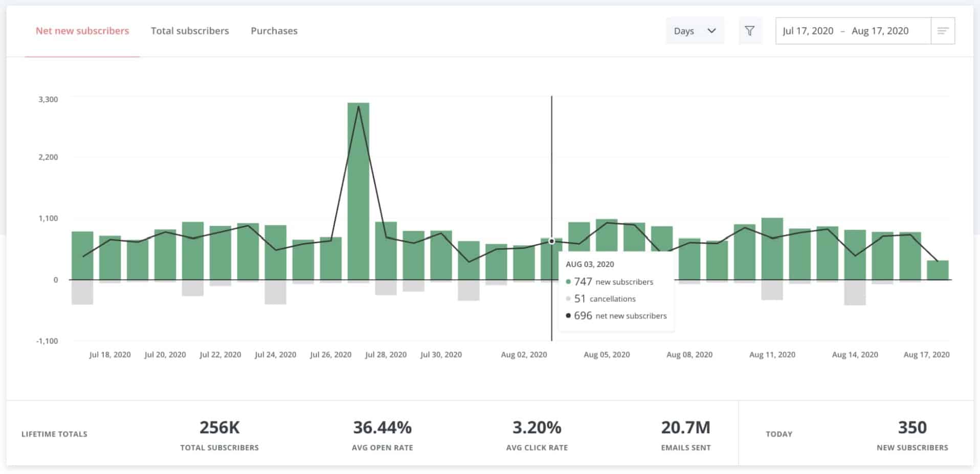The width and height of the screenshot is (980, 474).
Task: Click the 51 cancellations tooltip row
Action: click(600, 298)
